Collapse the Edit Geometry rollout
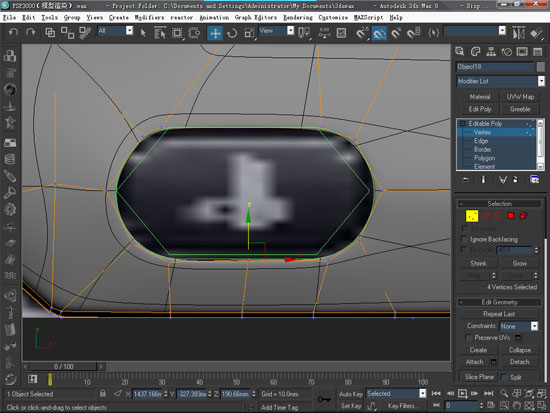The image size is (550, 413). [499, 302]
